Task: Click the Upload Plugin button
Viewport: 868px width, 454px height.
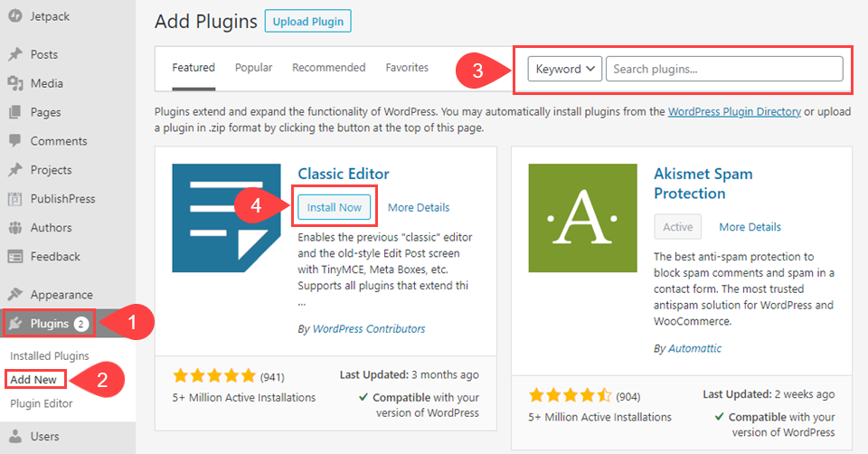Action: (x=307, y=22)
